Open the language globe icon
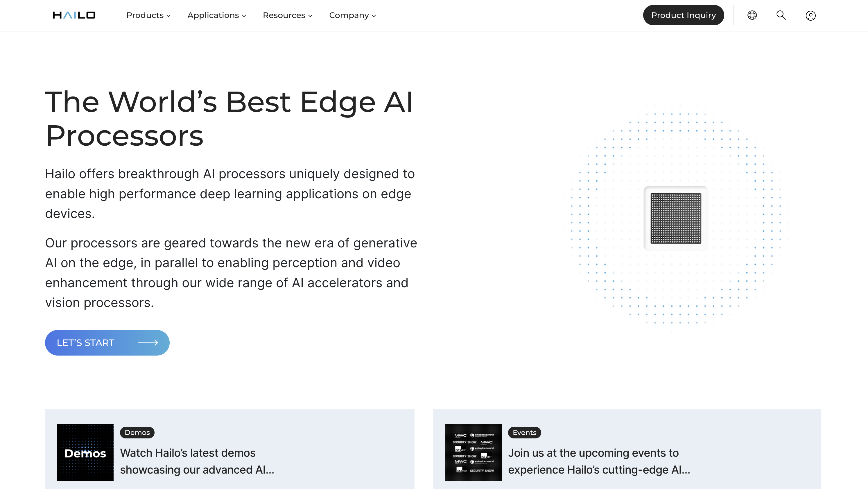Viewport: 868px width, 489px height. (x=752, y=15)
